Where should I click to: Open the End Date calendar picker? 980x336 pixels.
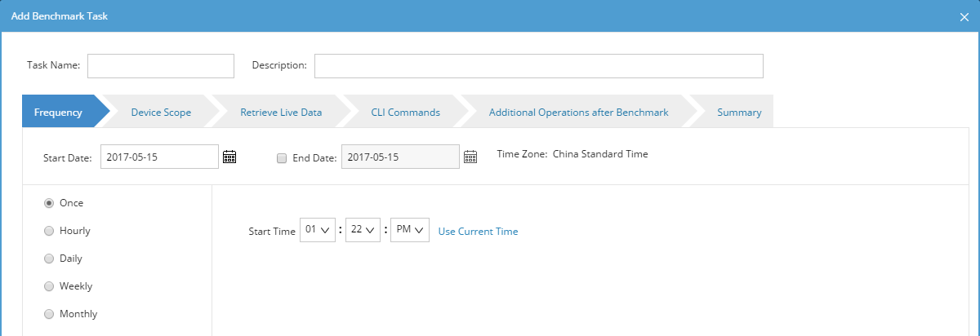470,157
